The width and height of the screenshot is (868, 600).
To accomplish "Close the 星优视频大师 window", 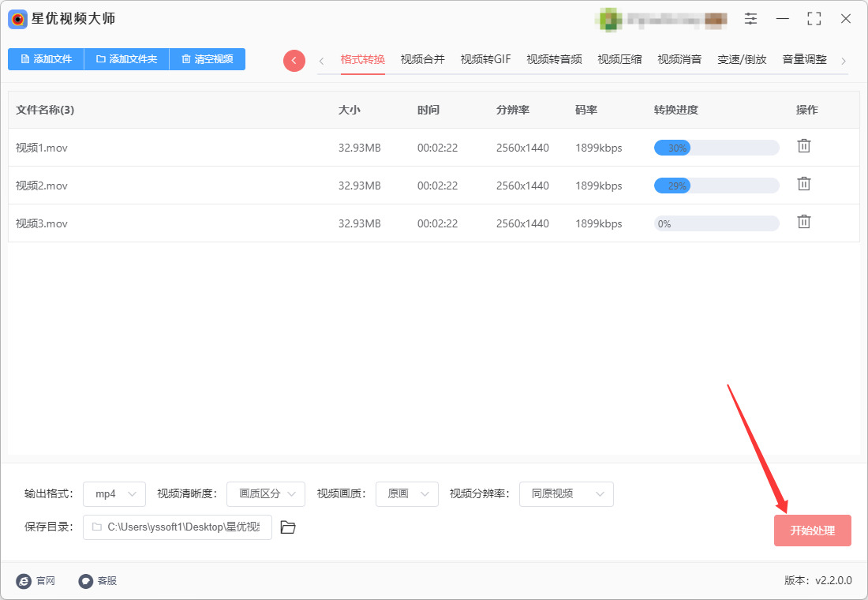I will pos(846,19).
